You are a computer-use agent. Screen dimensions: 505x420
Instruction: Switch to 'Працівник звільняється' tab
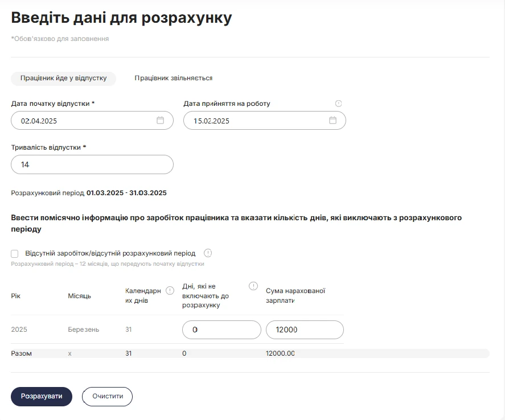[x=173, y=78]
